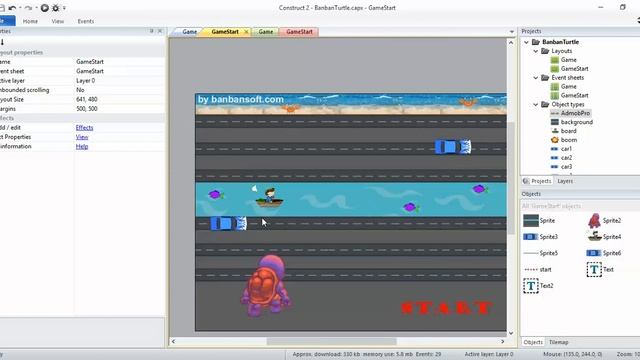Click the layout scroll right arrow

[502, 342]
